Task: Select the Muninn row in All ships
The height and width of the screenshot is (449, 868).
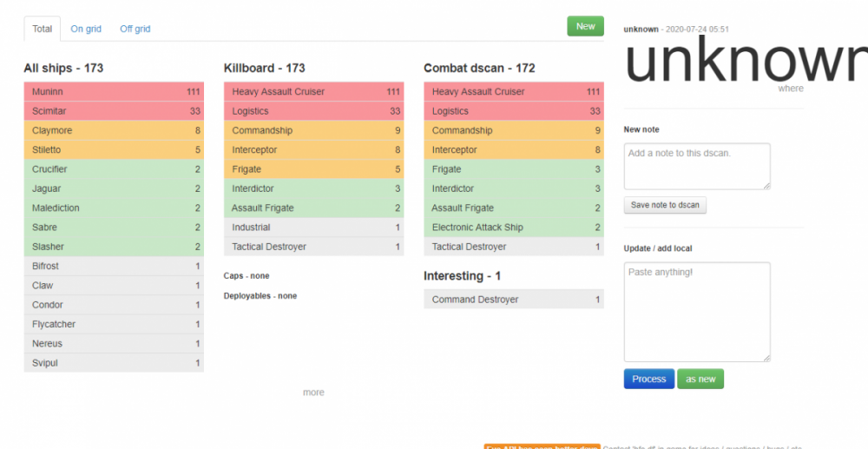Action: pos(114,92)
